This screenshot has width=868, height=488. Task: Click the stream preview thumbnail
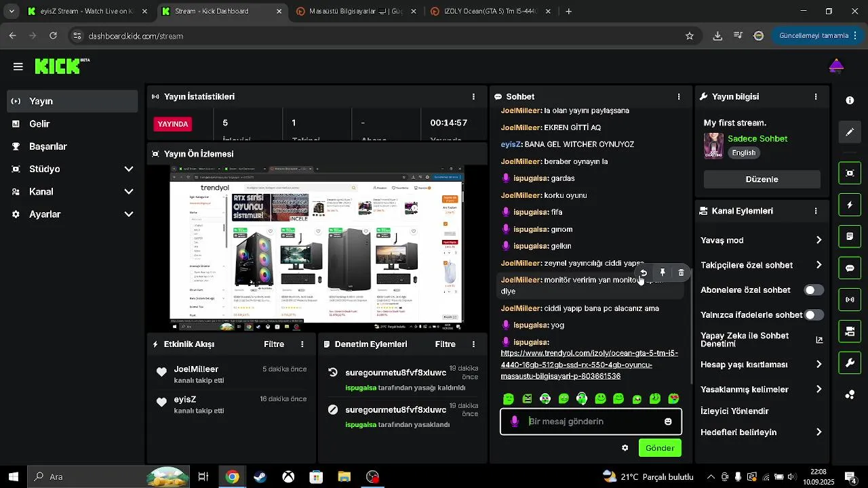317,247
